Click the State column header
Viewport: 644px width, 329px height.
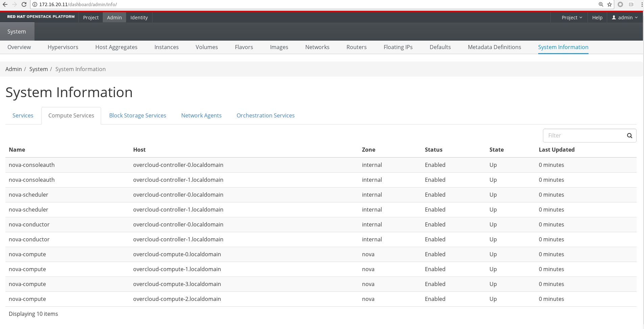(x=497, y=150)
